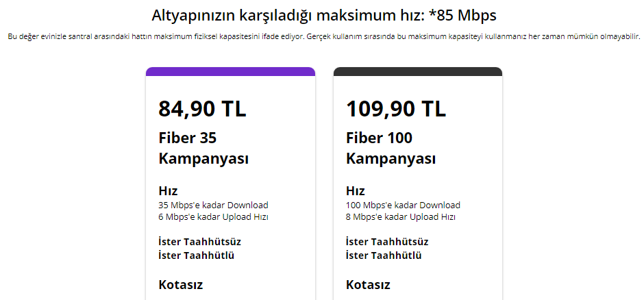The width and height of the screenshot is (644, 300).
Task: Open the Fiber 35 Kampanyası title
Action: pyautogui.click(x=203, y=149)
